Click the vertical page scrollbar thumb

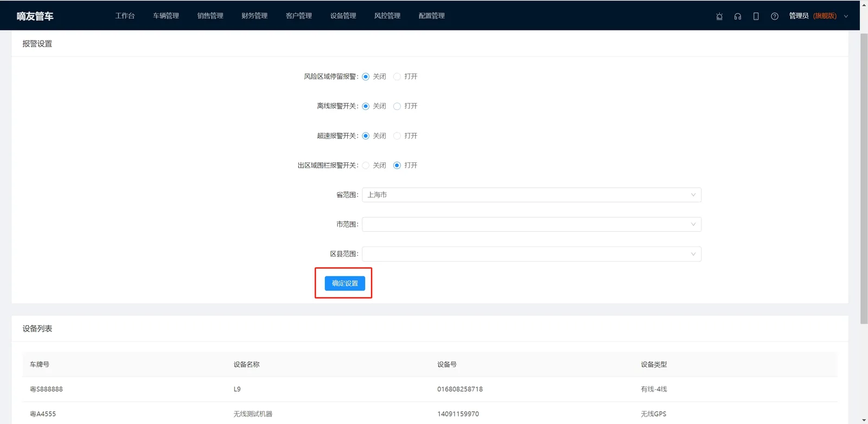tap(864, 179)
